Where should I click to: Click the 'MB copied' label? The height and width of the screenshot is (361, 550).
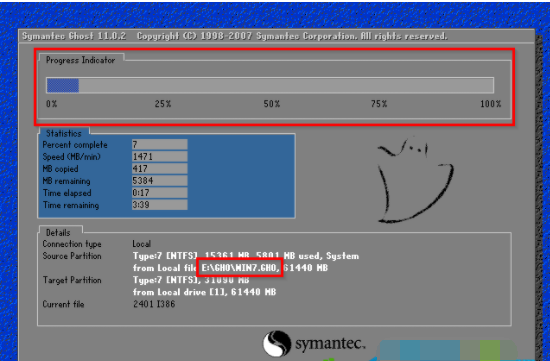click(x=60, y=169)
